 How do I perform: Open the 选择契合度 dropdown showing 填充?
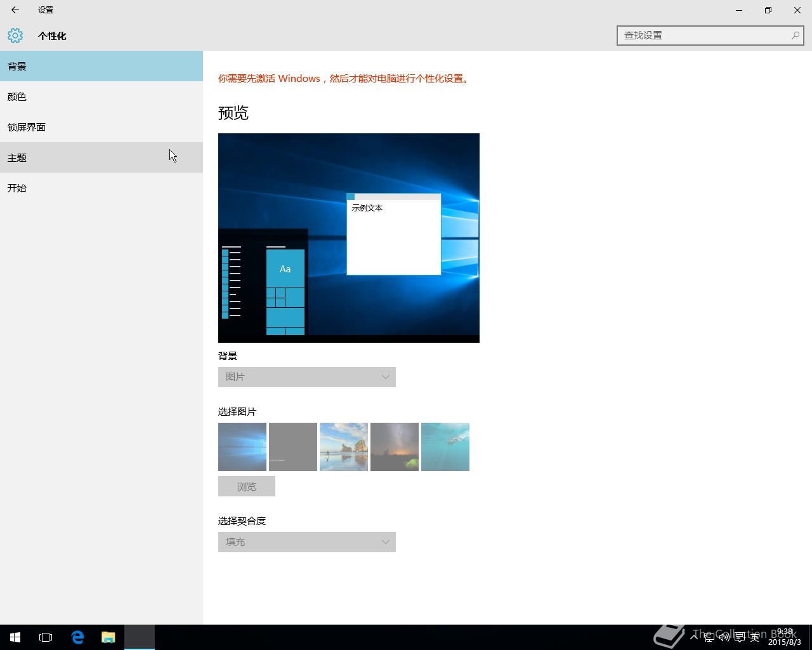[x=307, y=542]
